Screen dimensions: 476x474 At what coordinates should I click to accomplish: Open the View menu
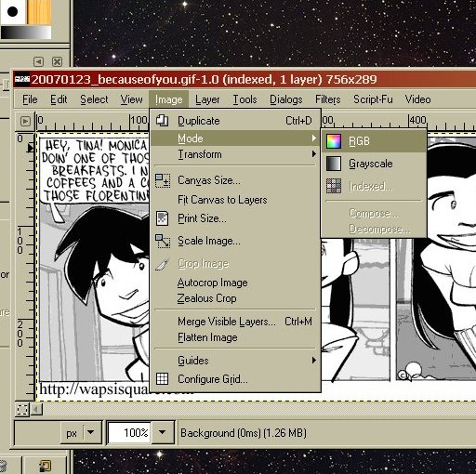(131, 99)
